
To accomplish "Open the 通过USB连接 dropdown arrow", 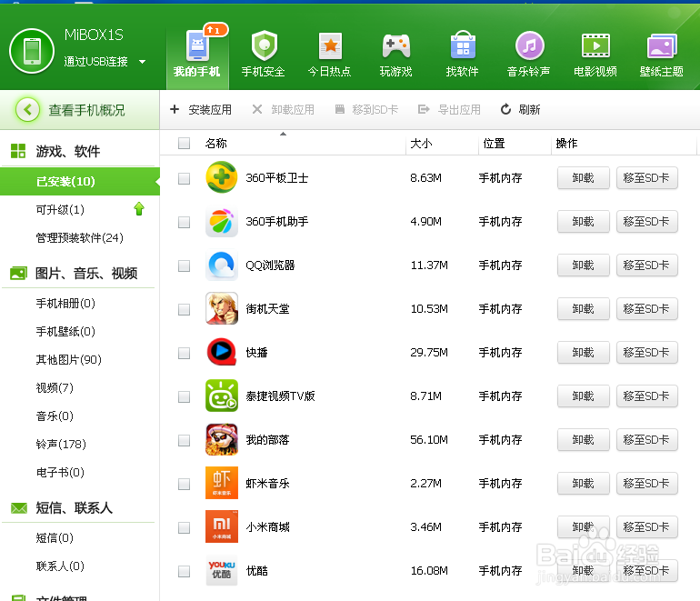I will tap(143, 62).
